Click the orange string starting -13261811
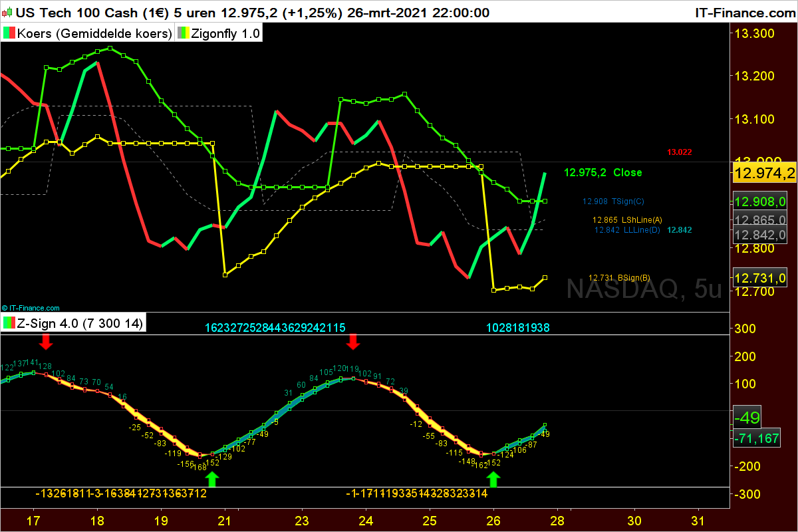Viewport: 798px width, 532px height. [x=121, y=493]
